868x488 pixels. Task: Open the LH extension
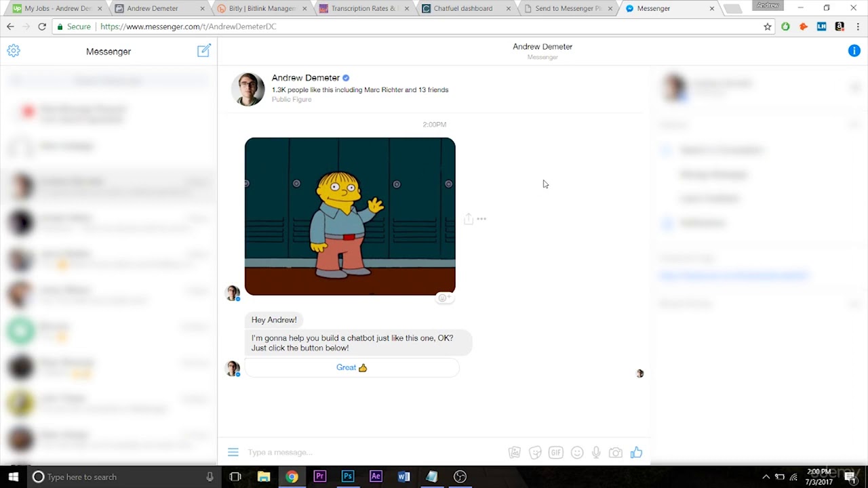[822, 26]
